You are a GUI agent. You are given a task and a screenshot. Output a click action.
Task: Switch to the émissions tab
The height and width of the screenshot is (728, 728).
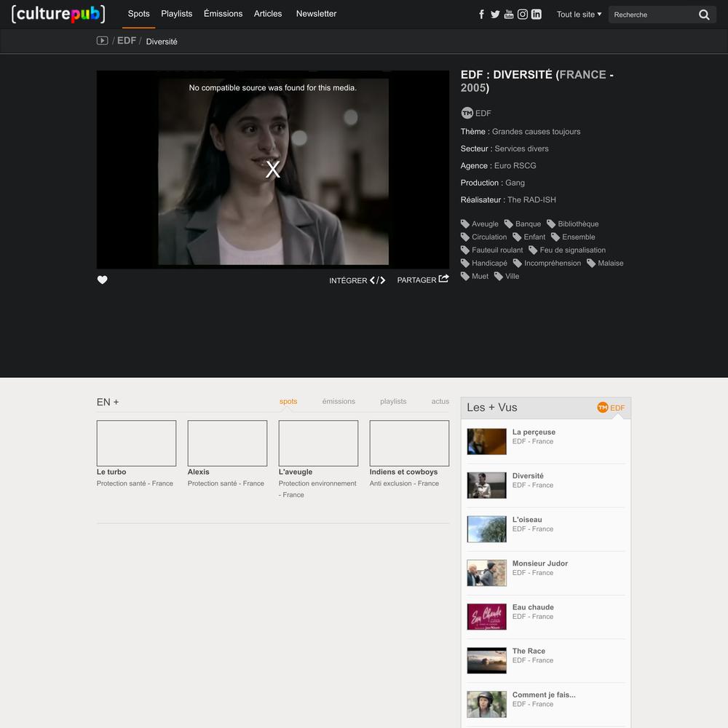point(339,401)
